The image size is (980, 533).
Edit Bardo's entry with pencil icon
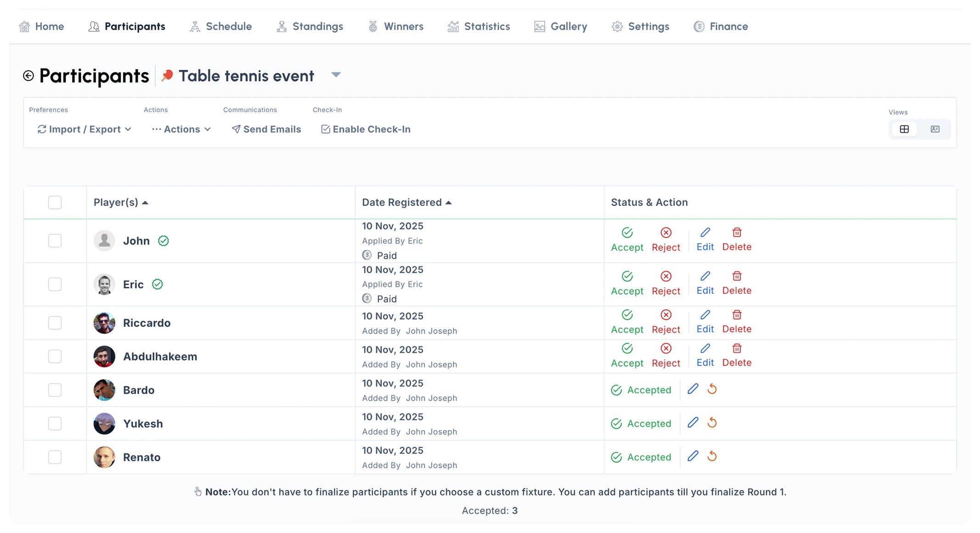pyautogui.click(x=693, y=389)
